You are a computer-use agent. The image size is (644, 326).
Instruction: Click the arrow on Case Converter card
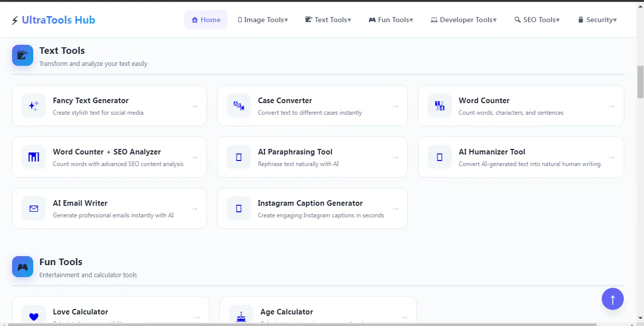click(x=395, y=106)
